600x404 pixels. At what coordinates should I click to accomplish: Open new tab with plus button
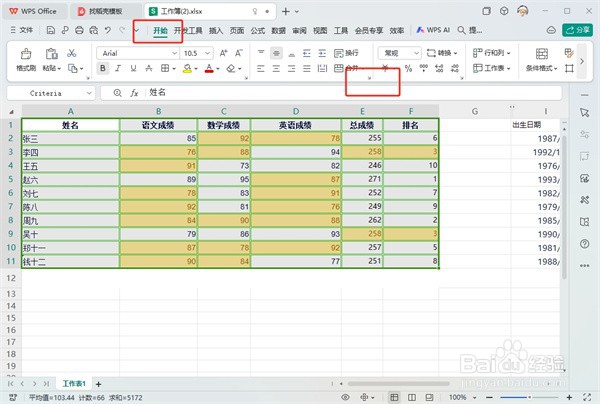[x=285, y=11]
